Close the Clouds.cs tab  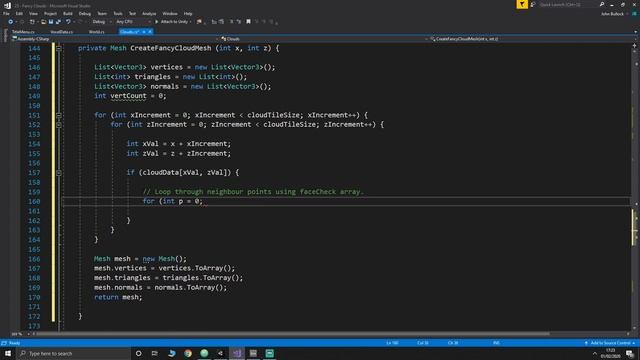(x=150, y=31)
